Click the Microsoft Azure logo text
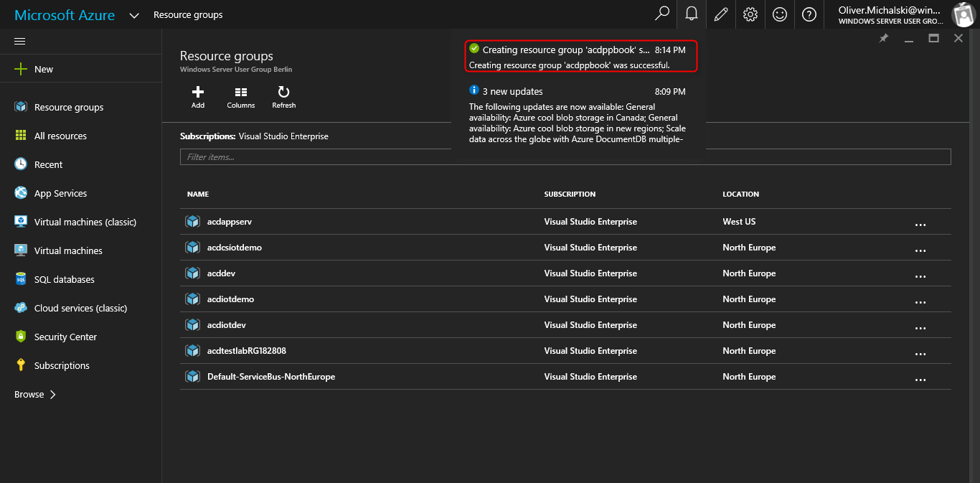Screen dimensions: 980x483 click(65, 15)
